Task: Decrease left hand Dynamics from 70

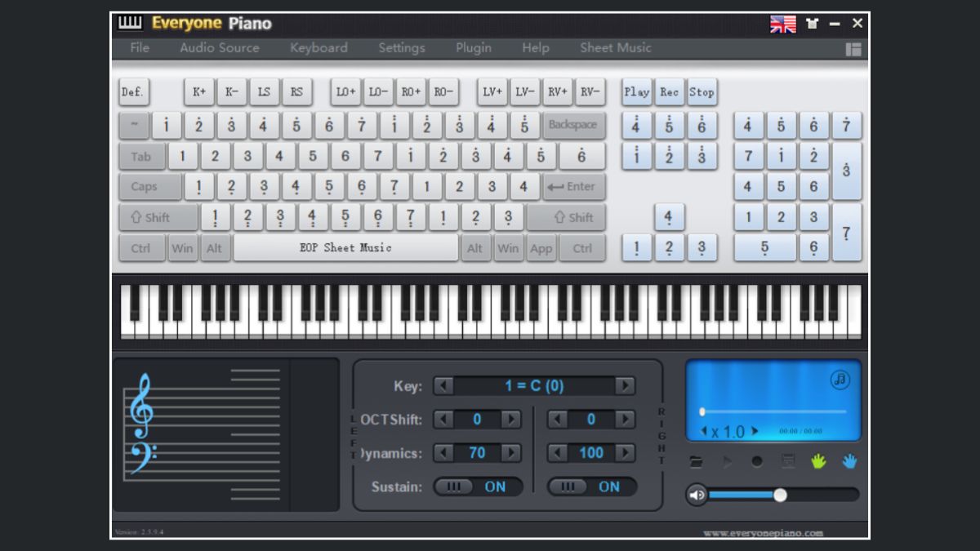Action: pos(443,453)
